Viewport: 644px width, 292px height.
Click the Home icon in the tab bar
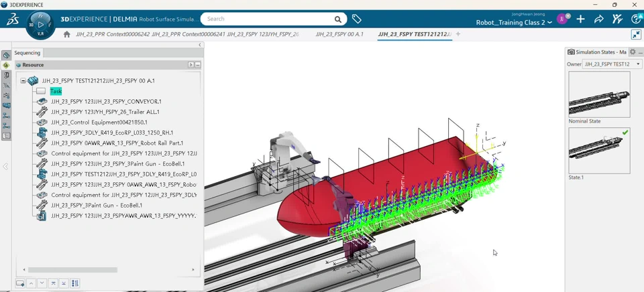click(x=67, y=34)
